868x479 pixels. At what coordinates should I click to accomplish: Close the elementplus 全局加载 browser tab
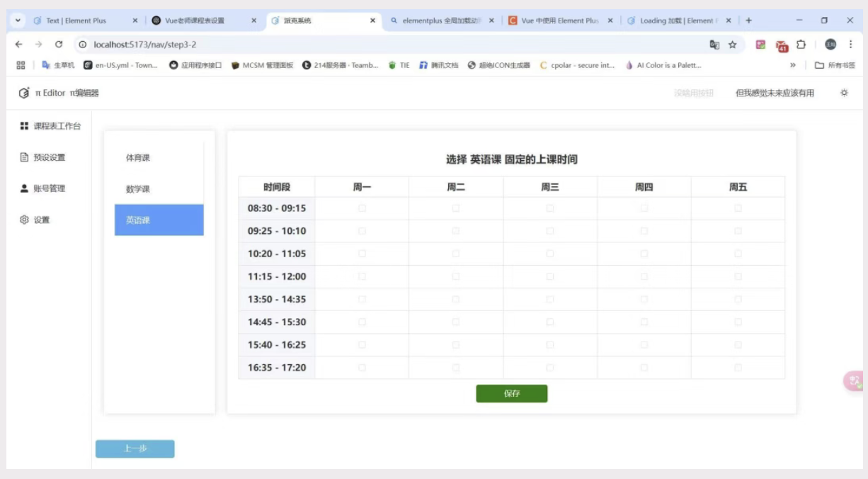coord(491,21)
